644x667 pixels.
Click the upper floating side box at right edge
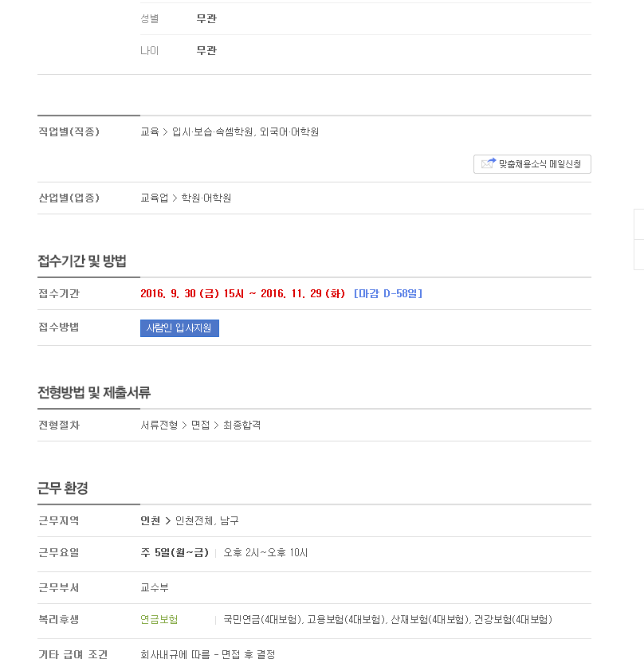pyautogui.click(x=639, y=224)
